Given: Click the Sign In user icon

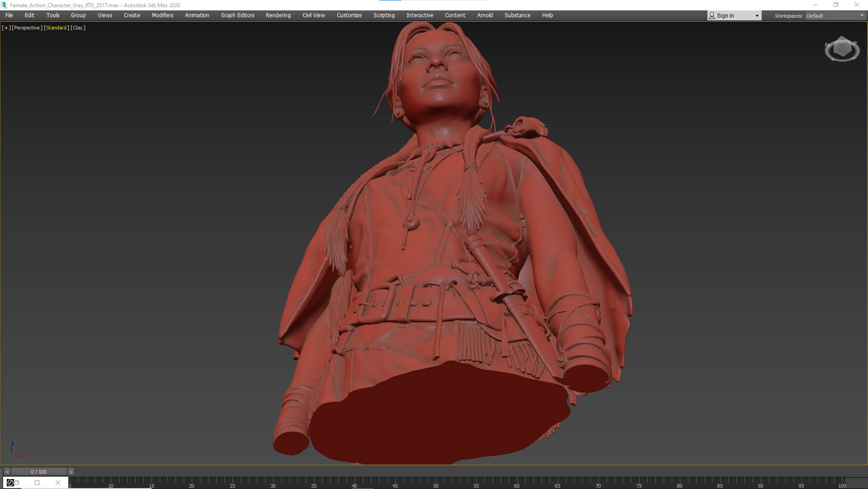Looking at the screenshot, I should (712, 15).
